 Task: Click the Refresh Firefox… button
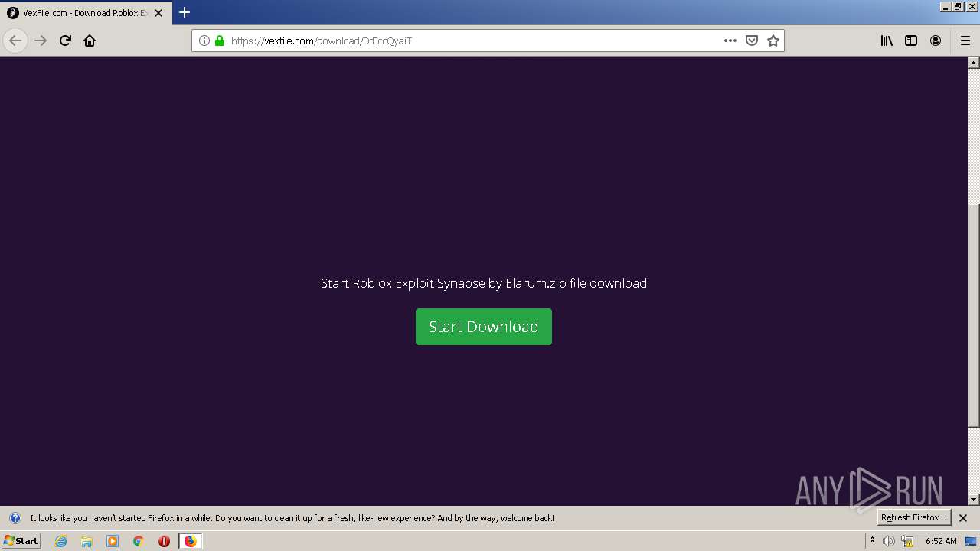913,518
